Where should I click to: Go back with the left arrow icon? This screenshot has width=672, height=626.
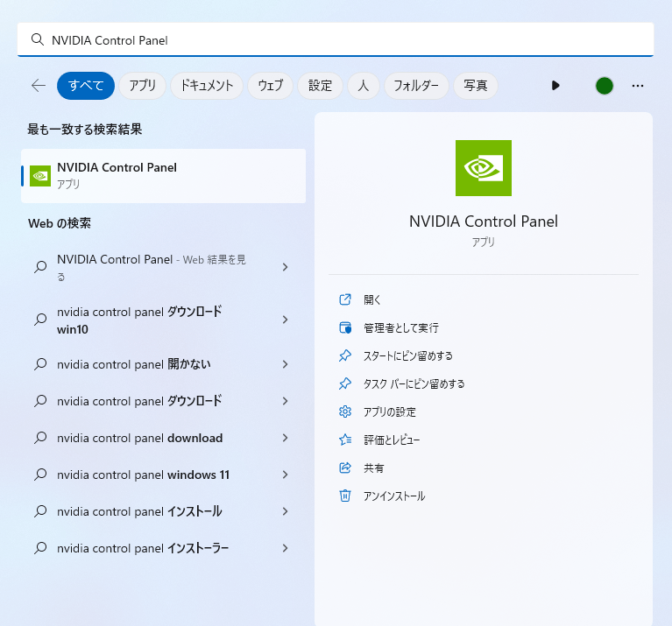pos(39,86)
